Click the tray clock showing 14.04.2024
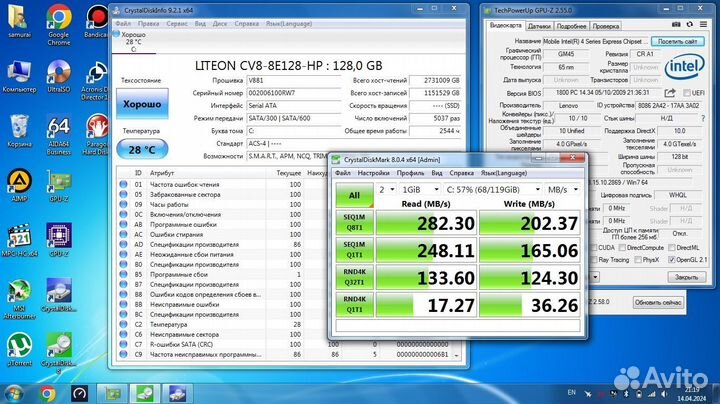Image resolution: width=720 pixels, height=404 pixels. click(691, 394)
